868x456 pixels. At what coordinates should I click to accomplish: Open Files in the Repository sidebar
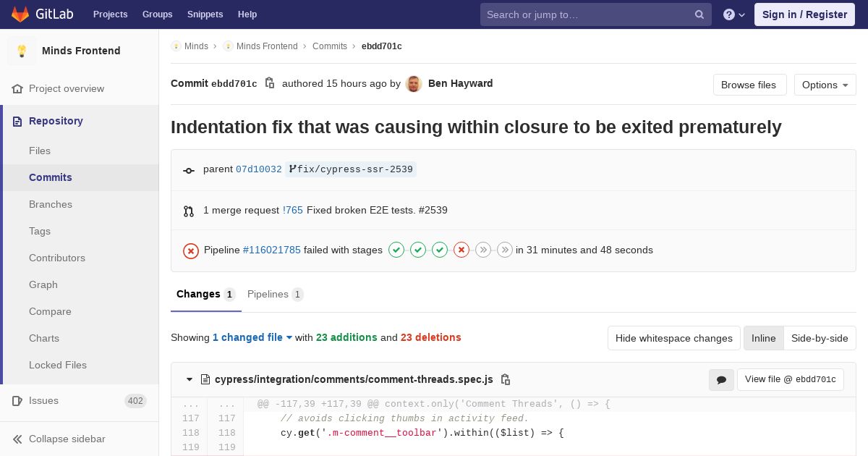pos(40,151)
